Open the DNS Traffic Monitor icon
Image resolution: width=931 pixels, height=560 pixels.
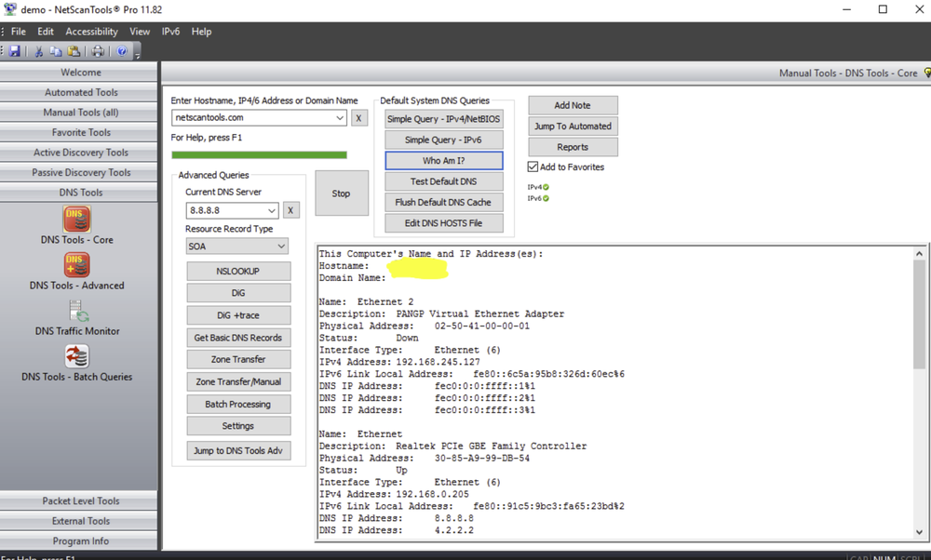pos(77,312)
